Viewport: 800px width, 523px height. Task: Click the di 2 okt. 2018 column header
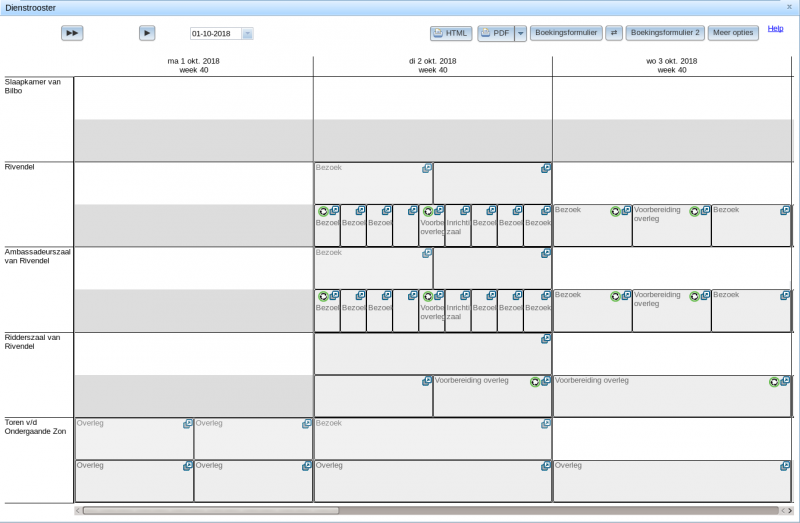[x=433, y=65]
